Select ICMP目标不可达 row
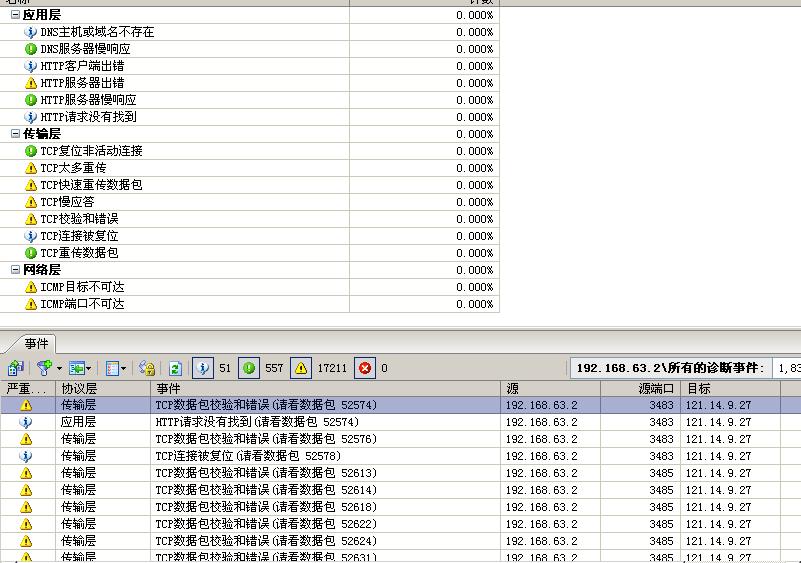Image resolution: width=801 pixels, height=563 pixels. 250,287
